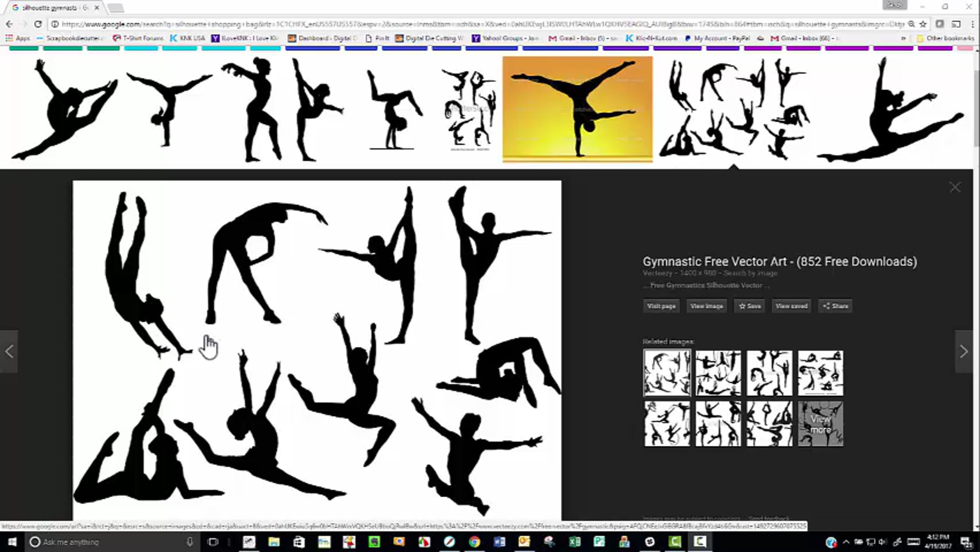Reload the page with the refresh icon

pyautogui.click(x=38, y=24)
